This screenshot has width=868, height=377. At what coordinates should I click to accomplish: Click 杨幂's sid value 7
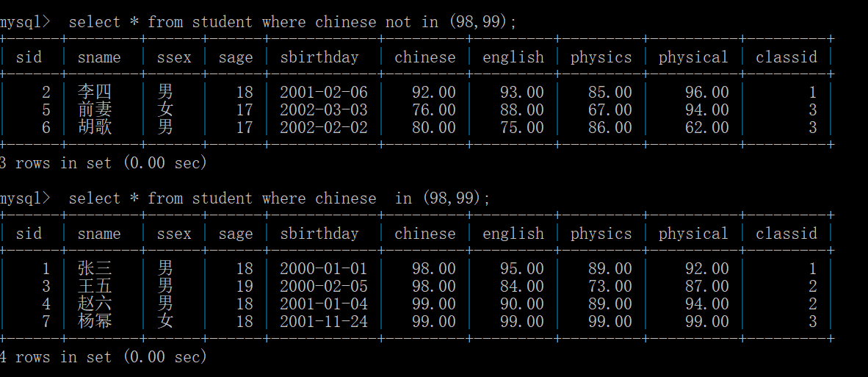click(46, 321)
